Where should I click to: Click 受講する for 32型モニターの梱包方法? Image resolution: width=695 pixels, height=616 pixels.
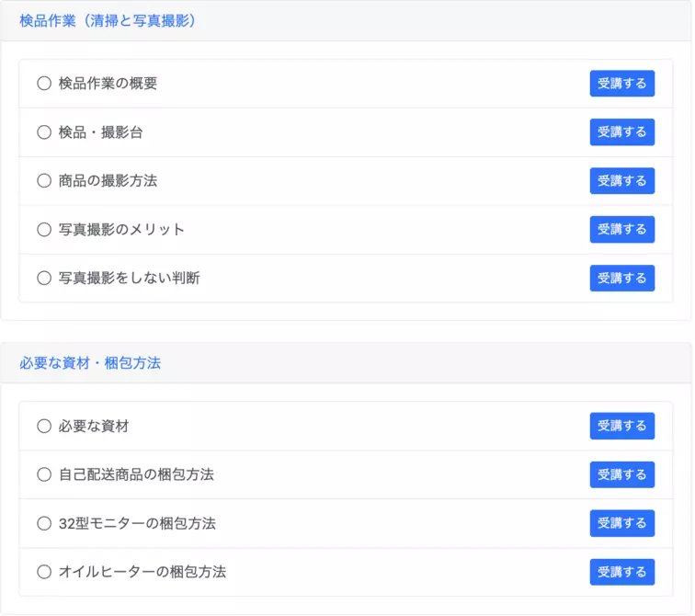click(x=621, y=524)
